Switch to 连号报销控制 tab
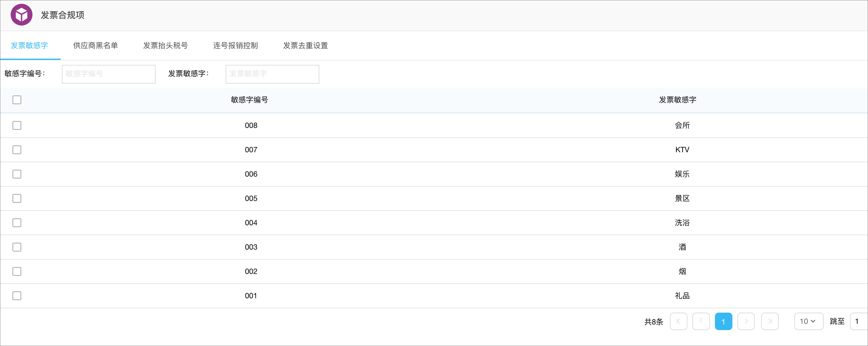The width and height of the screenshot is (868, 346). click(x=235, y=46)
